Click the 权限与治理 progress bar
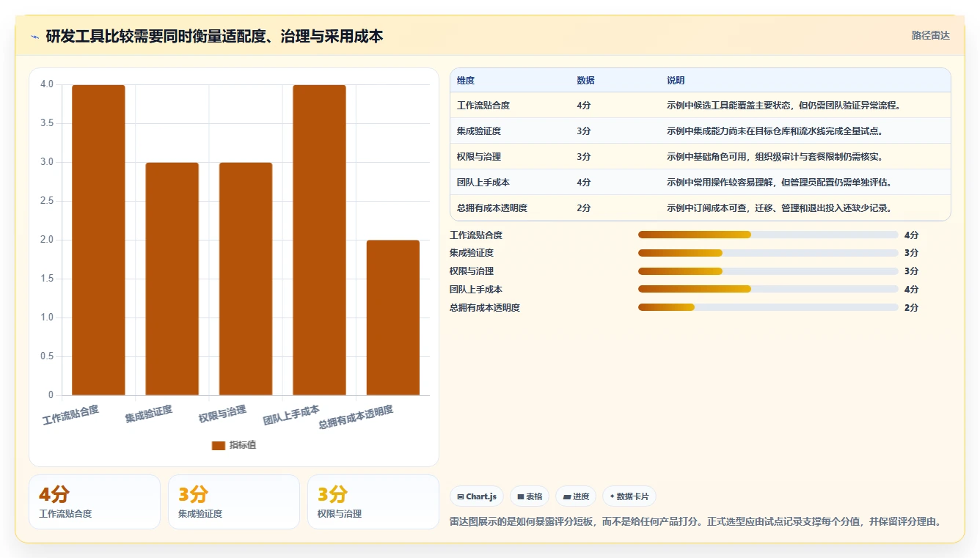This screenshot has height=558, width=980. coord(768,271)
